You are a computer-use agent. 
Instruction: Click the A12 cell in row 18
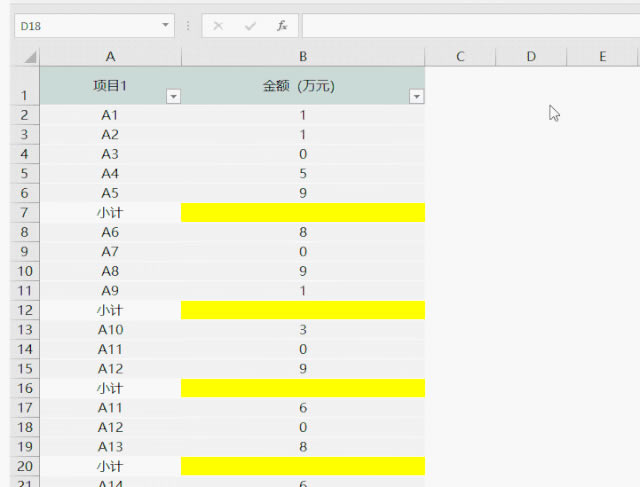click(x=110, y=427)
